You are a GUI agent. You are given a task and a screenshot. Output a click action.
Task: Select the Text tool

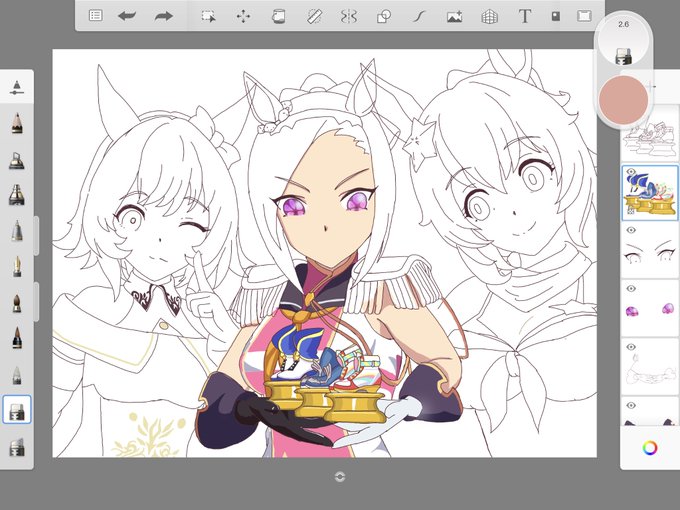coord(525,16)
